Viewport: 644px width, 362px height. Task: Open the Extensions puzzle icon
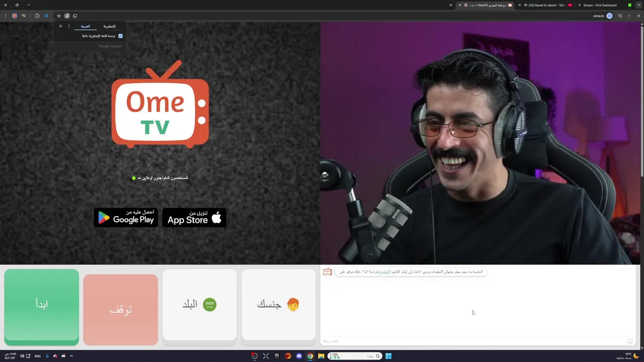click(x=37, y=16)
